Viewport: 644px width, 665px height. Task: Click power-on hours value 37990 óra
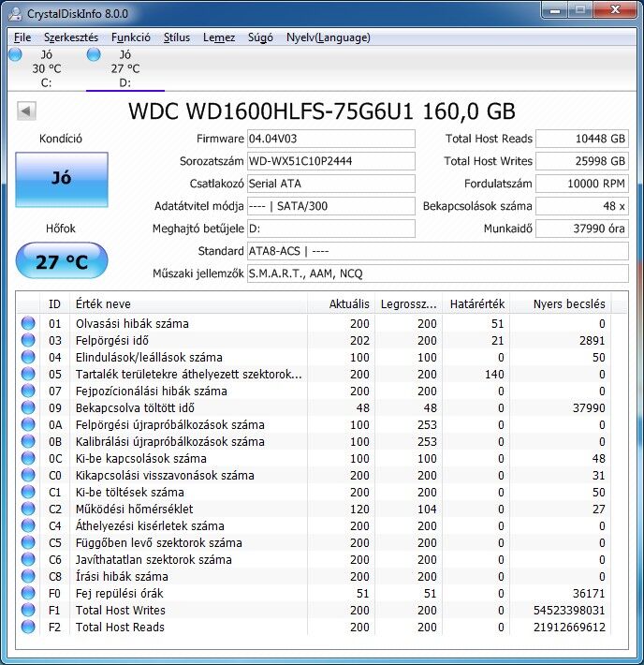coord(582,229)
